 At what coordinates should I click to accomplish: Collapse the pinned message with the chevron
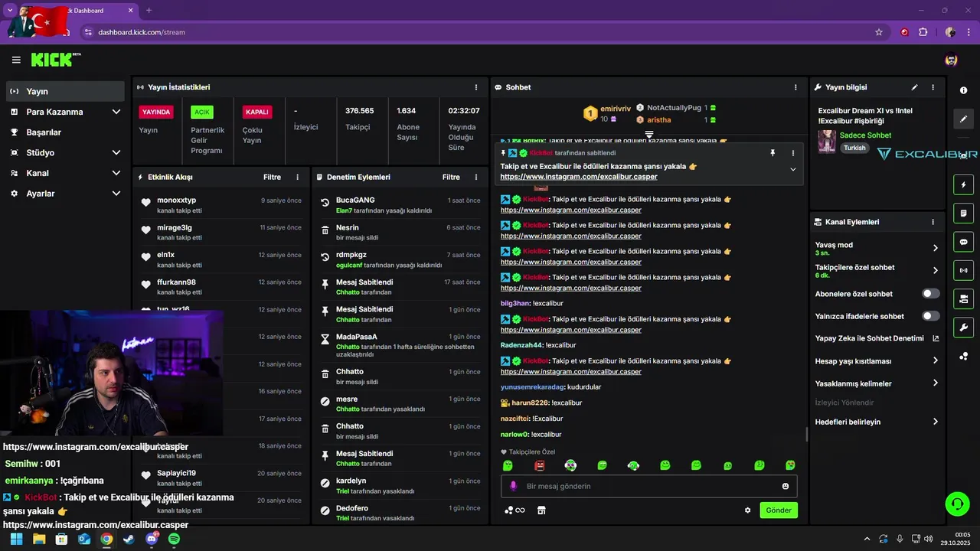point(792,169)
